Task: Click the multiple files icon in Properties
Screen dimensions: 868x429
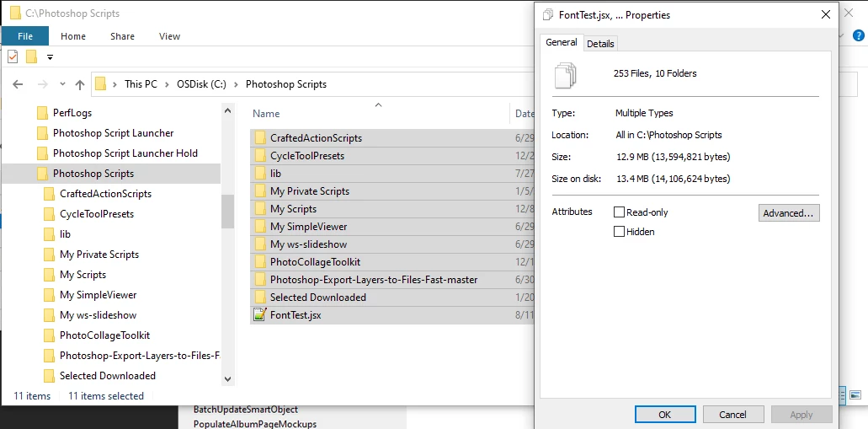Action: pyautogui.click(x=566, y=76)
